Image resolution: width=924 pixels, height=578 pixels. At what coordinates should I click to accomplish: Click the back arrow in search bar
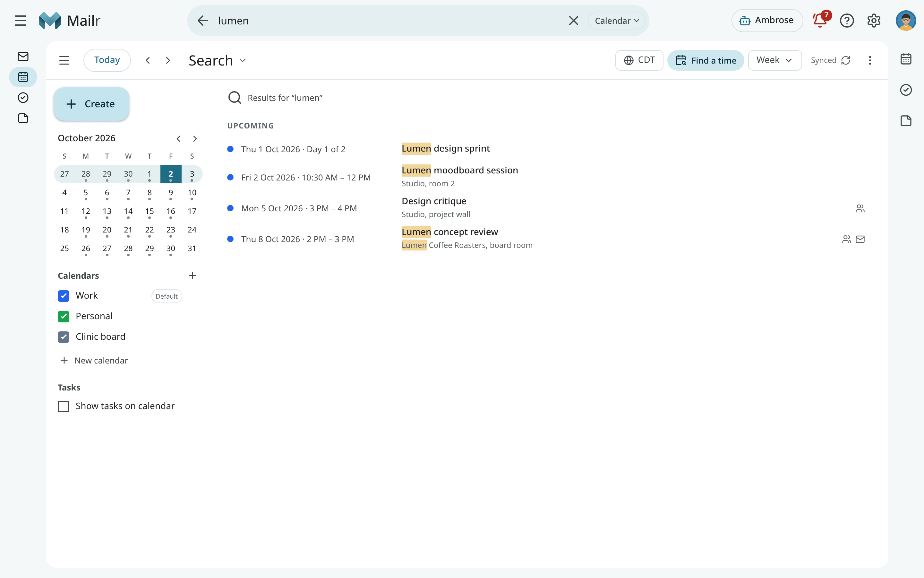pos(203,21)
